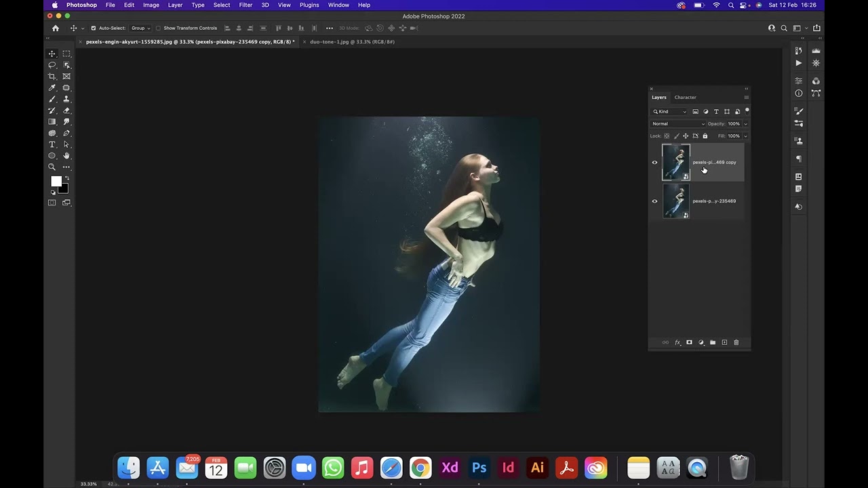Toggle Quick Mask mode

[52, 203]
